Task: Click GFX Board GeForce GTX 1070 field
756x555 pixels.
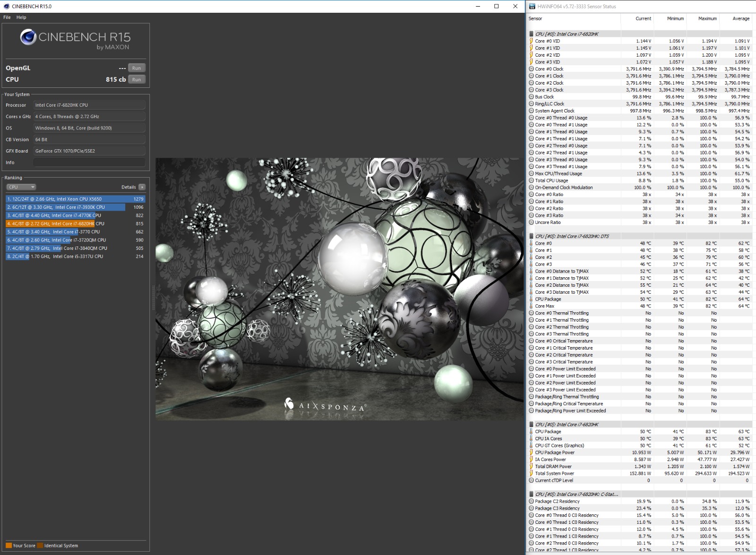Action: (89, 151)
